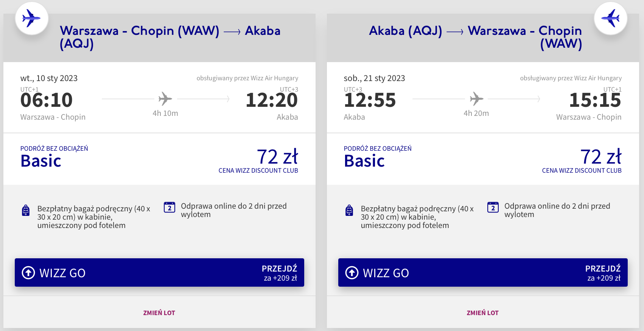The height and width of the screenshot is (331, 644).
Task: Click the plane icon above 4h 20m
Action: point(476,99)
